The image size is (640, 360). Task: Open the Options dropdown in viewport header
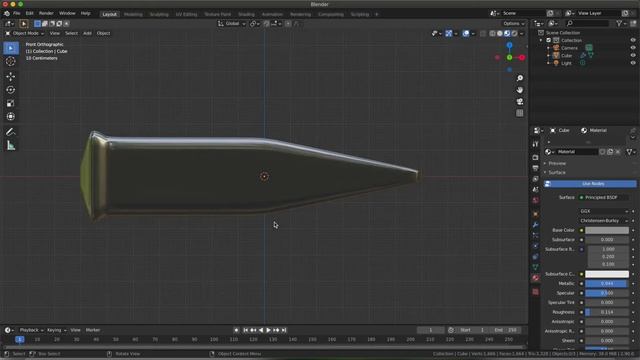tap(513, 24)
